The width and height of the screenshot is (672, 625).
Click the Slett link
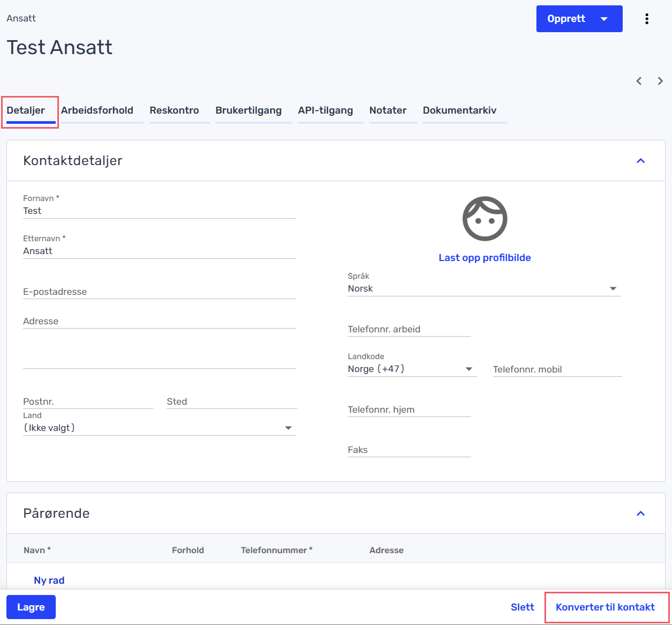point(522,607)
